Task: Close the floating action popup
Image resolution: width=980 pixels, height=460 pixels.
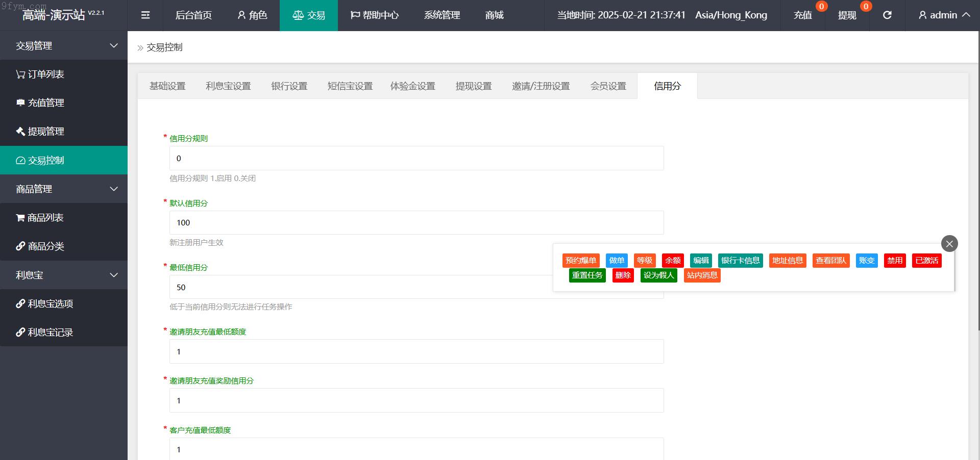Action: (x=949, y=244)
